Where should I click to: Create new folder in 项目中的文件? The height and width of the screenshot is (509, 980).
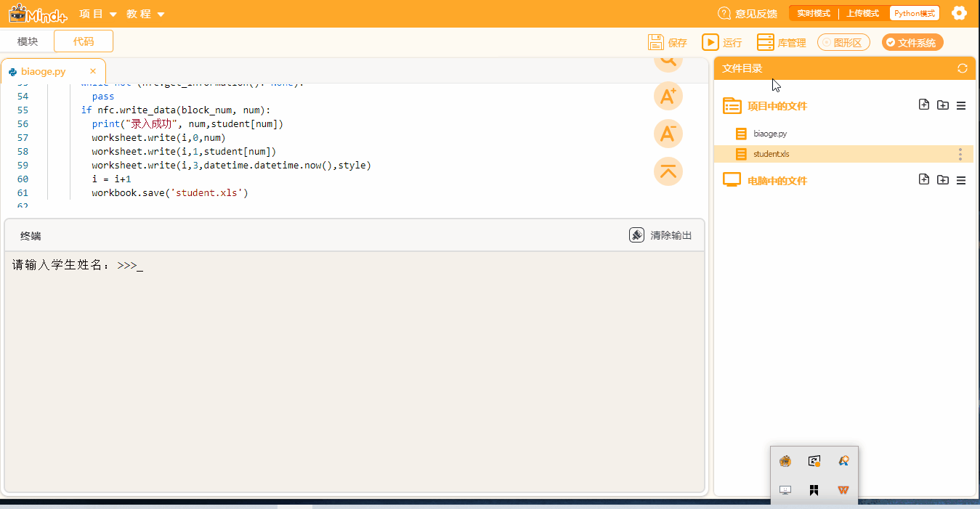coord(943,105)
